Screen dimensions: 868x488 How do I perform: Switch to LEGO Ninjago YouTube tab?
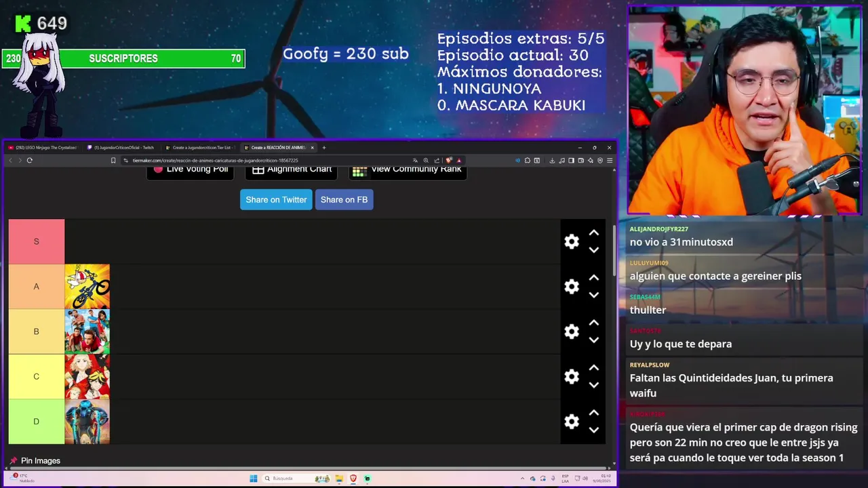(44, 147)
